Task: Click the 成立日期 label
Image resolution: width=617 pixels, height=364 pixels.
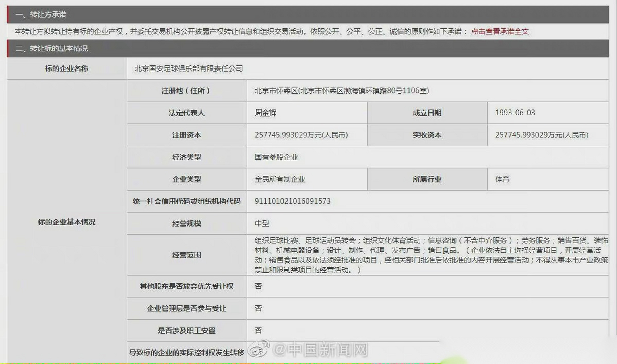Action: 427,113
